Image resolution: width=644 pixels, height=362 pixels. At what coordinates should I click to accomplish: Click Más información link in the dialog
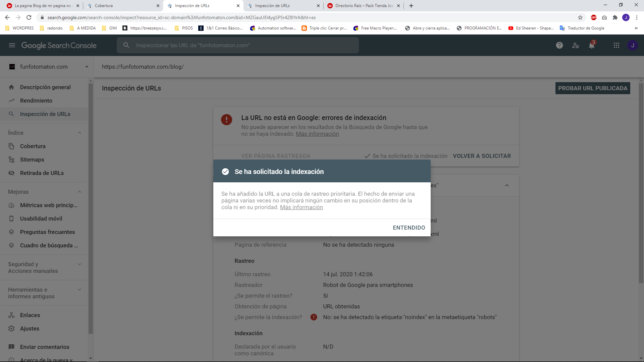[x=301, y=207]
